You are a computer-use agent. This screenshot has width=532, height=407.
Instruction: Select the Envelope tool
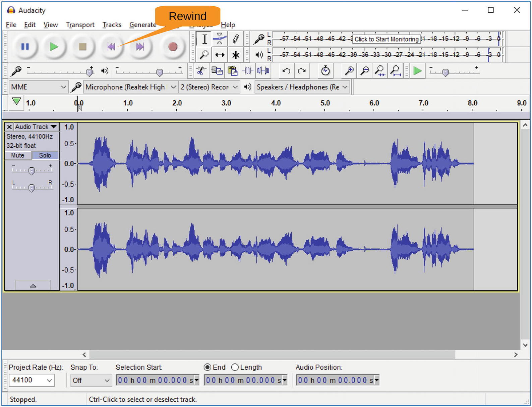click(220, 39)
